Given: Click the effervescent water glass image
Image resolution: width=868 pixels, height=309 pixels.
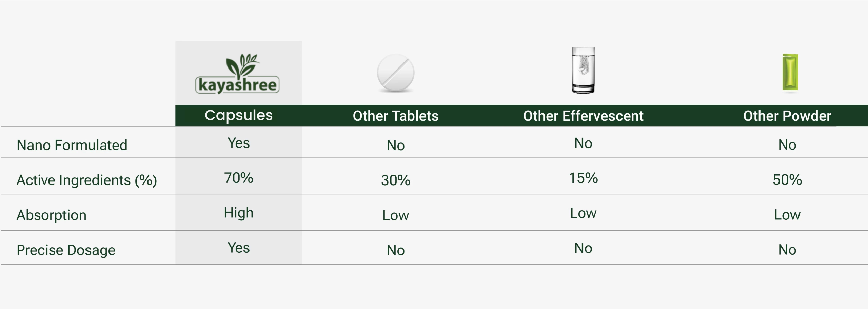Looking at the screenshot, I should coord(583,70).
